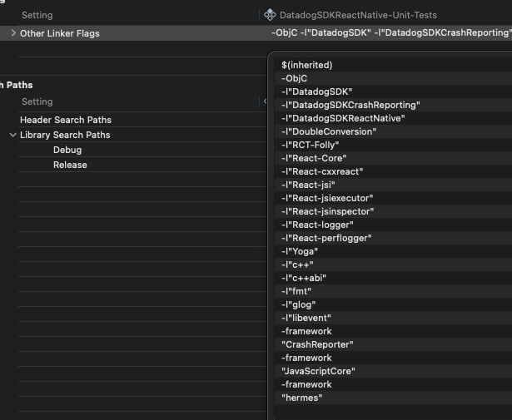Select the "JavaScriptCore" entry
Viewport: 512px width, 420px height.
click(x=393, y=371)
